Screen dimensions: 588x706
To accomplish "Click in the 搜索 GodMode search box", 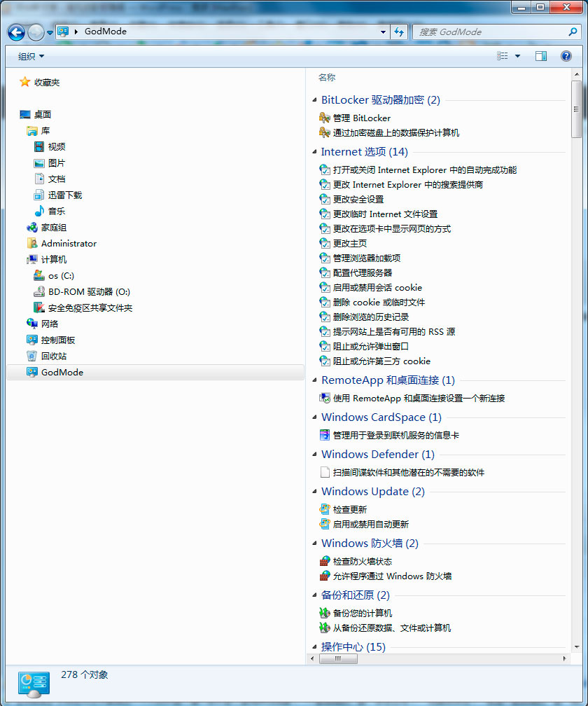I will click(490, 32).
